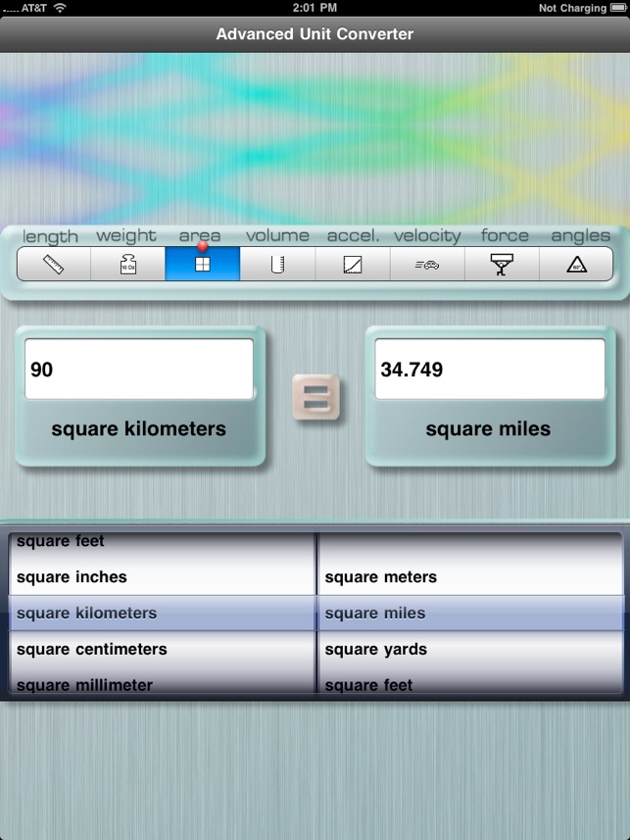Select the volume beaker icon
The image size is (630, 840).
277,264
